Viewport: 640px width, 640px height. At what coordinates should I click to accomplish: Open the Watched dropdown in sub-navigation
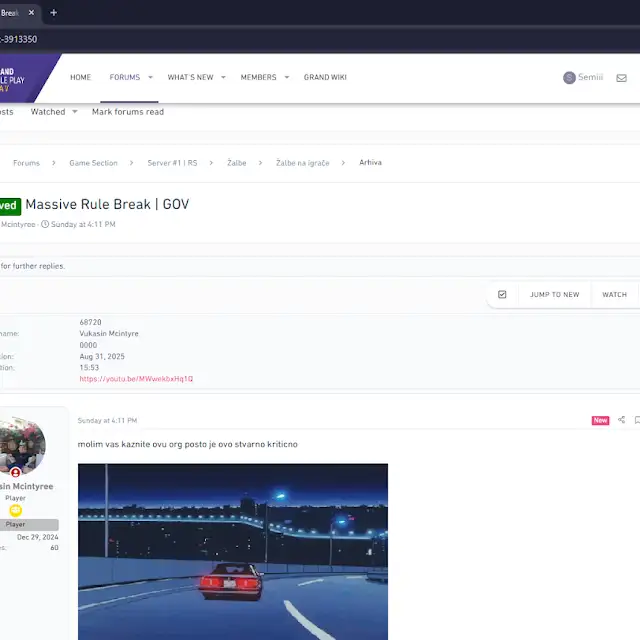click(x=74, y=112)
